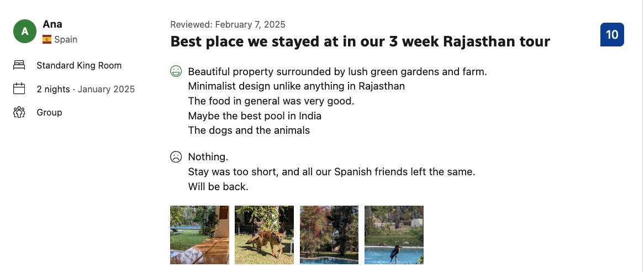The height and width of the screenshot is (272, 644).
Task: Click the Spain country label
Action: pos(66,39)
